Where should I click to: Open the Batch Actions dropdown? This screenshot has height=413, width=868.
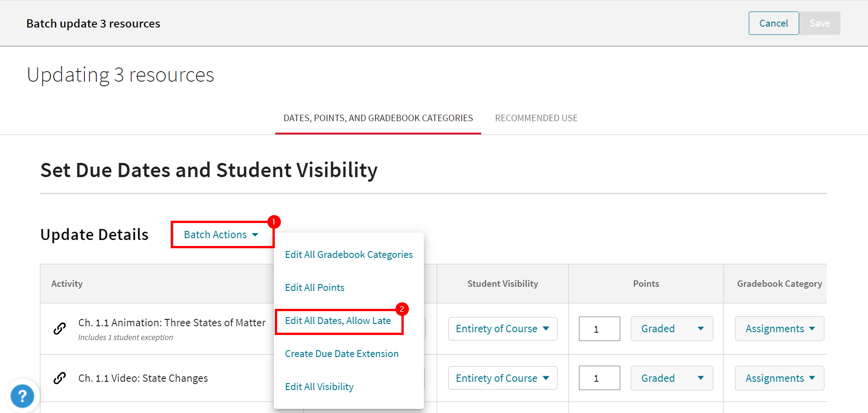click(x=222, y=234)
